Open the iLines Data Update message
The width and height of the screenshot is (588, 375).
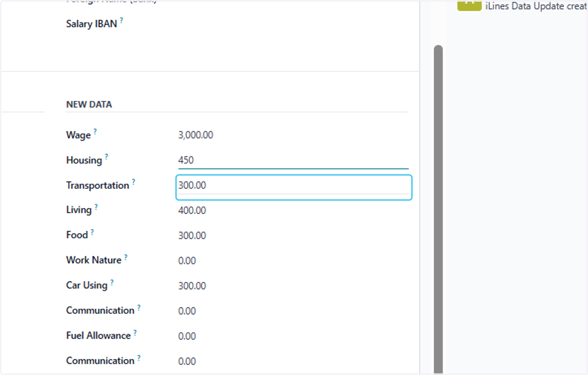(536, 7)
